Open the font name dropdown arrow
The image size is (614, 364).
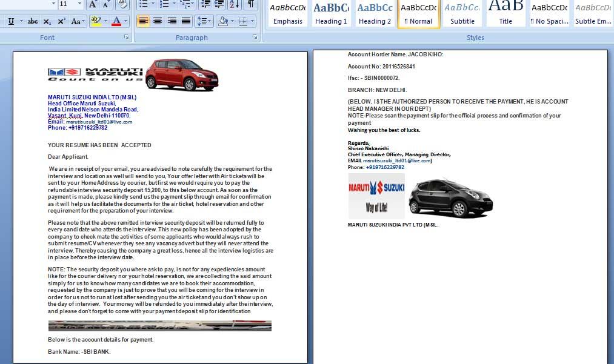click(53, 4)
